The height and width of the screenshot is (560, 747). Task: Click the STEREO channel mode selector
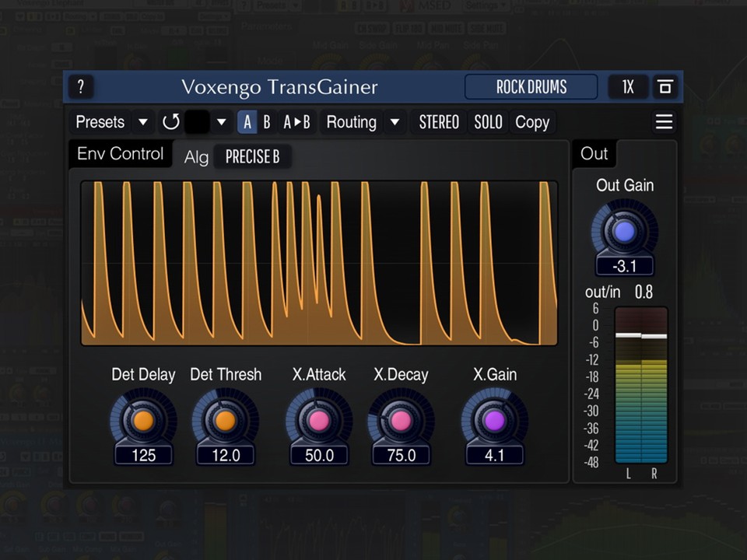click(439, 122)
